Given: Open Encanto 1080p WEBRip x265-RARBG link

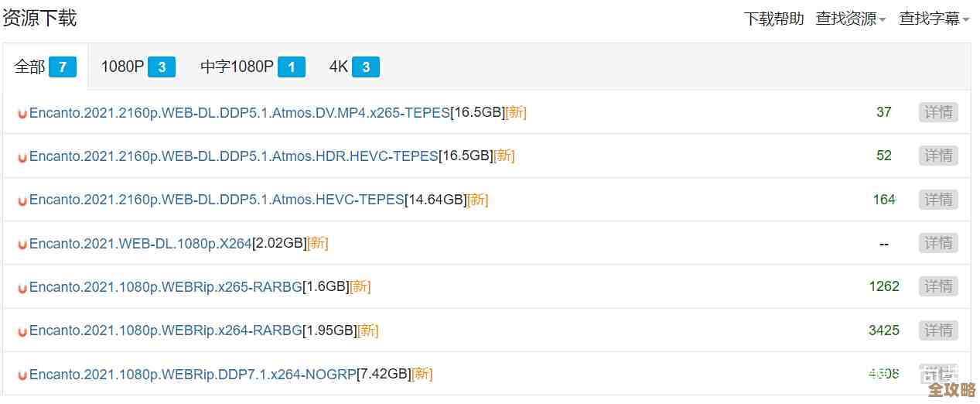Looking at the screenshot, I should click(x=166, y=287).
